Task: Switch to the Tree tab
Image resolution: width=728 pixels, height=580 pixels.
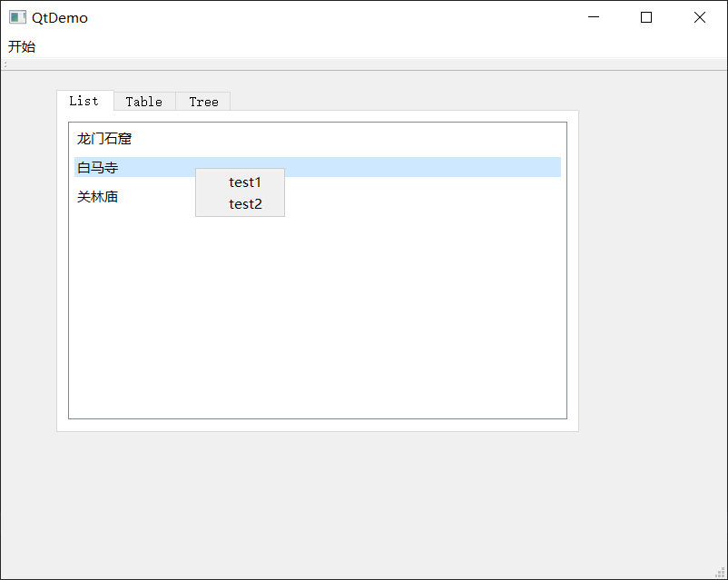Action: tap(203, 101)
